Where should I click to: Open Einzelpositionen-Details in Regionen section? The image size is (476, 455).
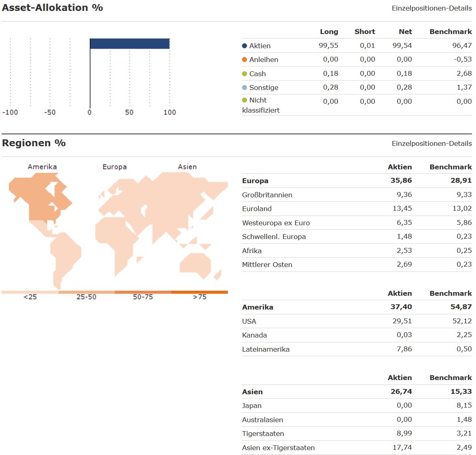tap(431, 143)
